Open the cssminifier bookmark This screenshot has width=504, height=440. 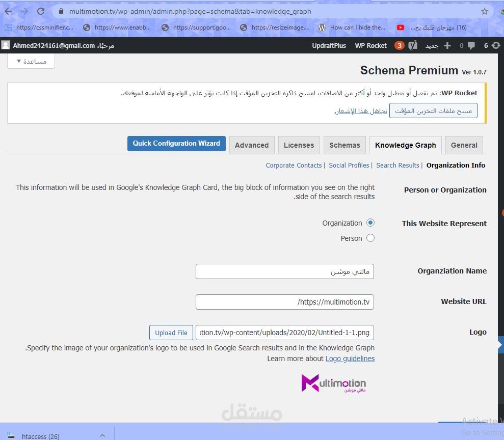coord(39,28)
